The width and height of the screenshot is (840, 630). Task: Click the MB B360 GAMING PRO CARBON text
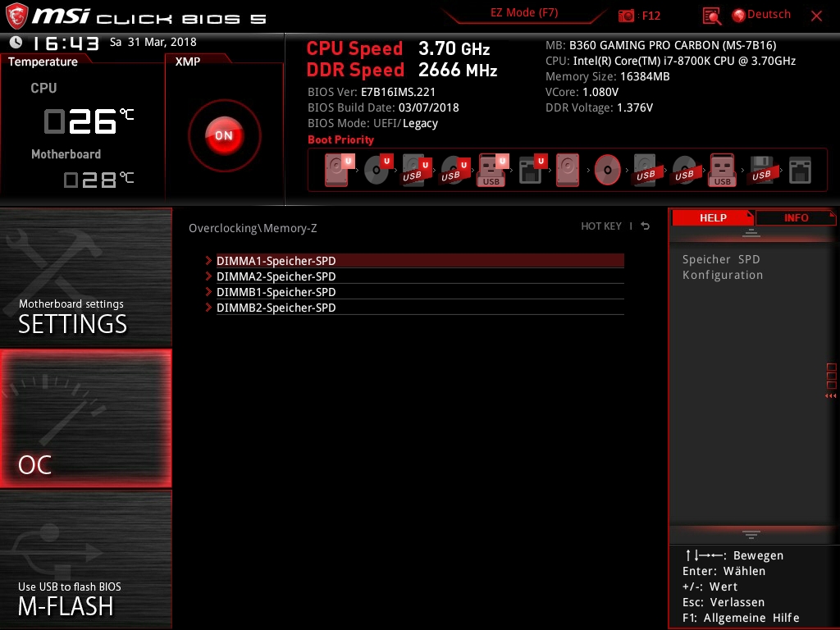[660, 45]
